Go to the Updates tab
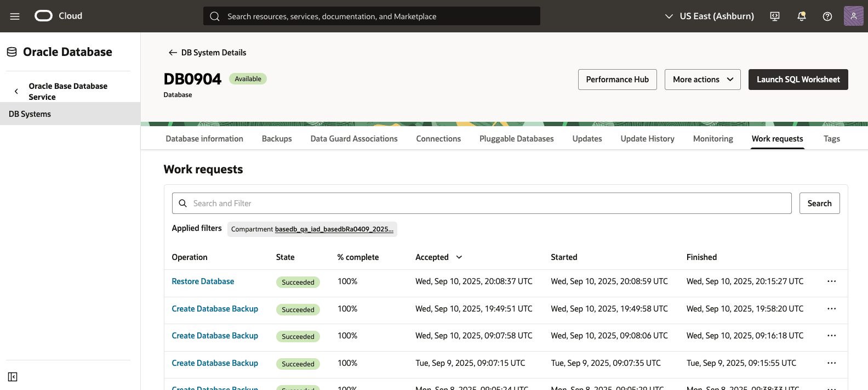The image size is (868, 390). click(587, 139)
